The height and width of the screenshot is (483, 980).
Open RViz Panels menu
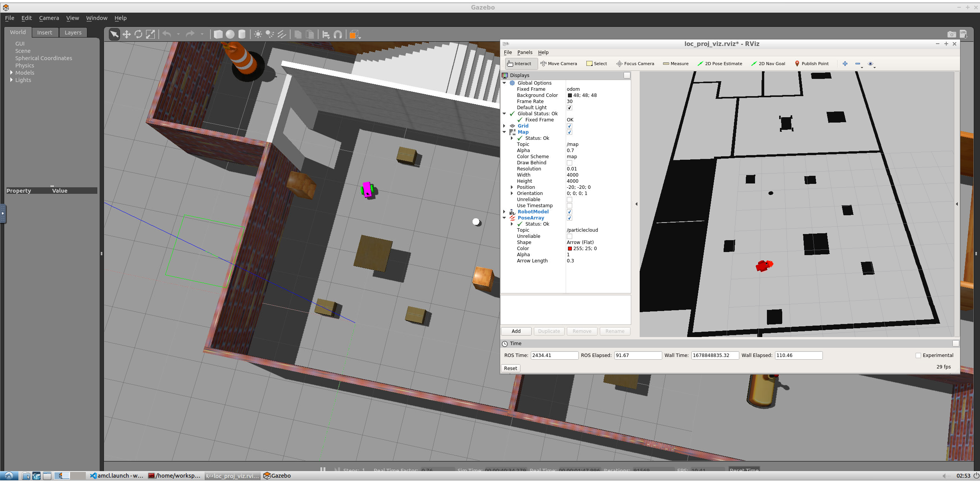click(525, 52)
